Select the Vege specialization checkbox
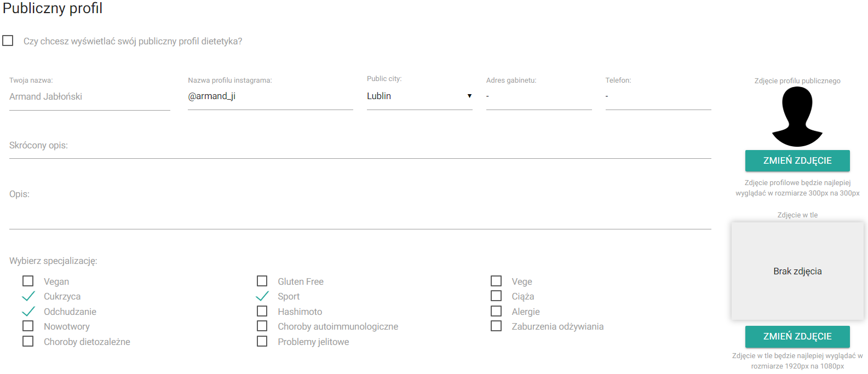The width and height of the screenshot is (868, 374). pos(496,281)
